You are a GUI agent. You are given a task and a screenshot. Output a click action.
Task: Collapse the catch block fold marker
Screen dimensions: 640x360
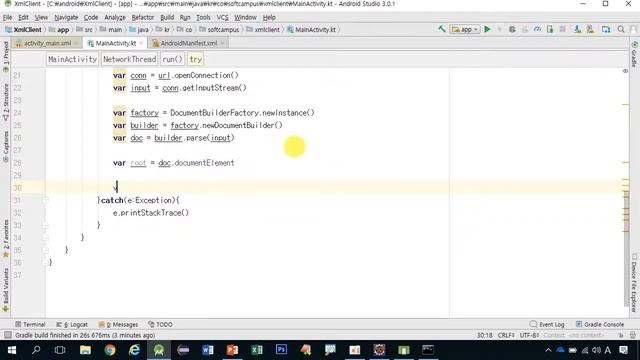(x=45, y=200)
